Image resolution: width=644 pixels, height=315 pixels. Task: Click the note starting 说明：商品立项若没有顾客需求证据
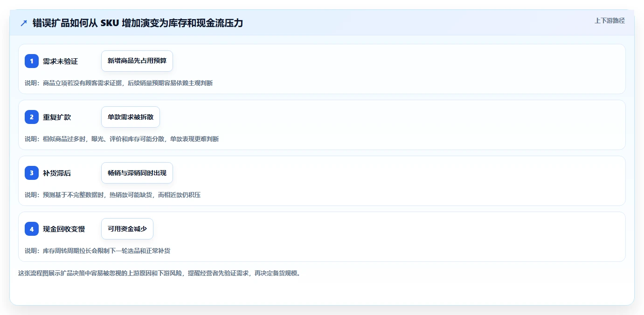[119, 83]
